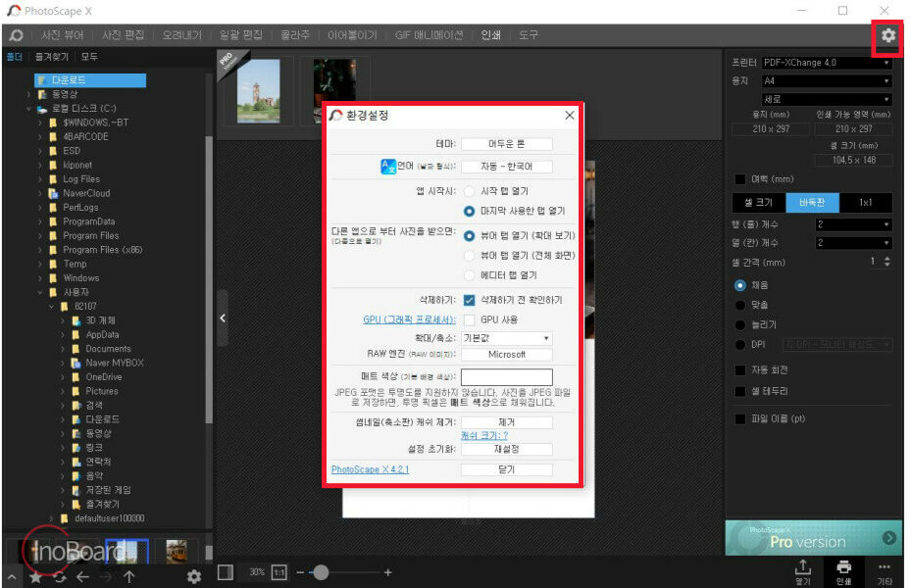Select the 맞춤 fit radio button
The height and width of the screenshot is (588, 912).
[739, 305]
